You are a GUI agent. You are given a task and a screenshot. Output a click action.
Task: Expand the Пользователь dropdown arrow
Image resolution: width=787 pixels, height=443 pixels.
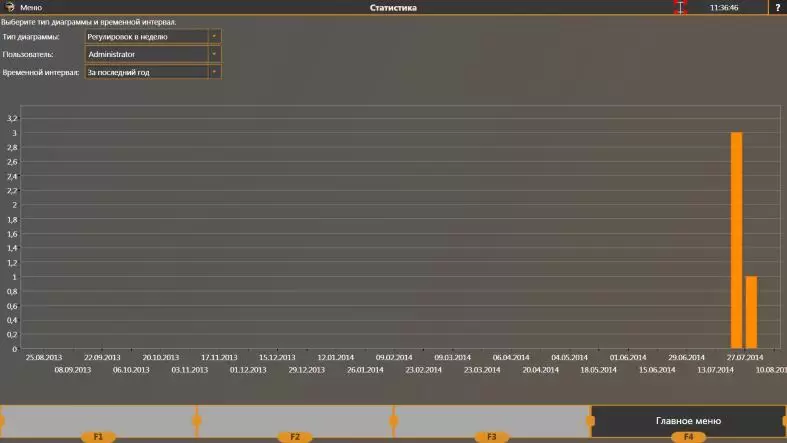[x=213, y=54]
